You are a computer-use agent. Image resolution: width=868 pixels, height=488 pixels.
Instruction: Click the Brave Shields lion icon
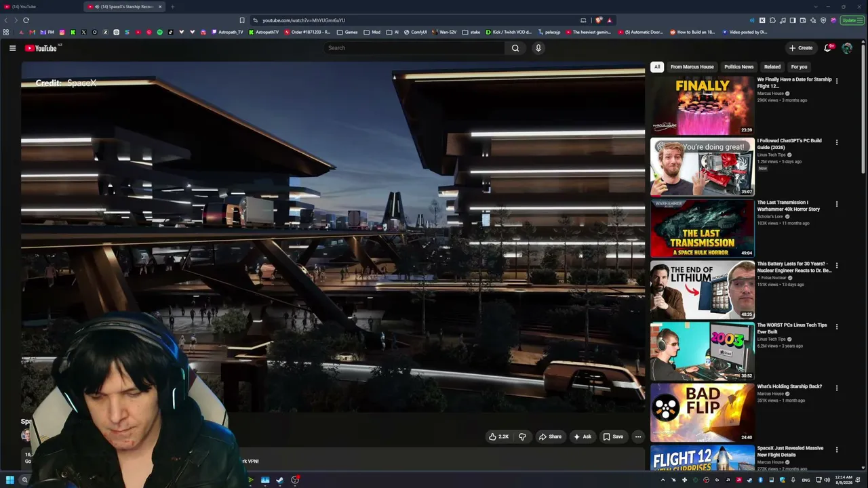598,20
